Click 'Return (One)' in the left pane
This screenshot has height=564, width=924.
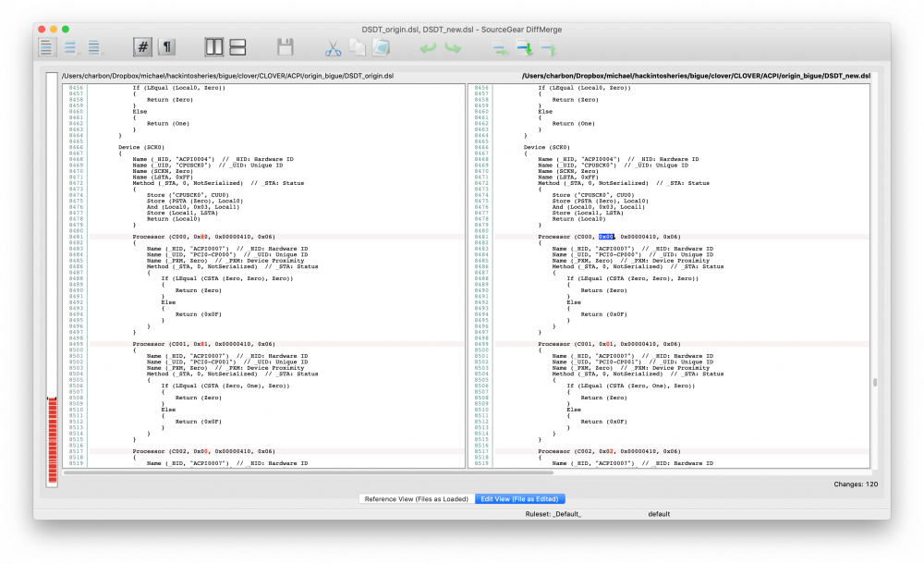tap(168, 123)
